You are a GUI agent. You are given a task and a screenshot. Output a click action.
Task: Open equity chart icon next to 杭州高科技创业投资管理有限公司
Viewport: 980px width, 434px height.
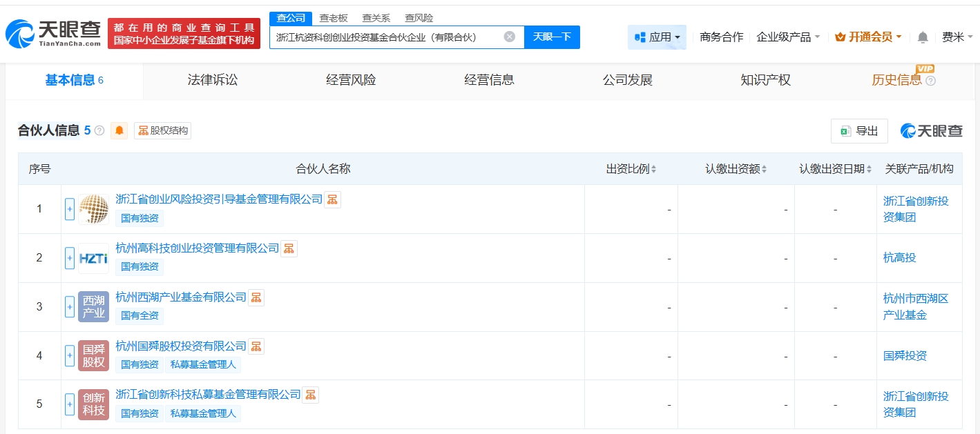pyautogui.click(x=289, y=248)
